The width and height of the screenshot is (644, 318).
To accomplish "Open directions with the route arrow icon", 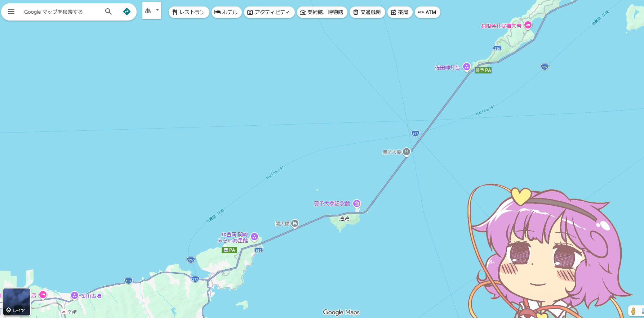I will click(x=127, y=12).
